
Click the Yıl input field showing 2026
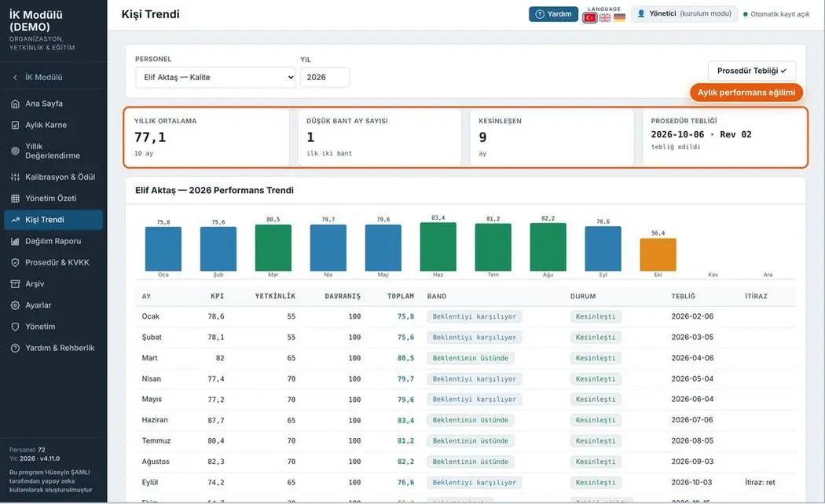(324, 77)
